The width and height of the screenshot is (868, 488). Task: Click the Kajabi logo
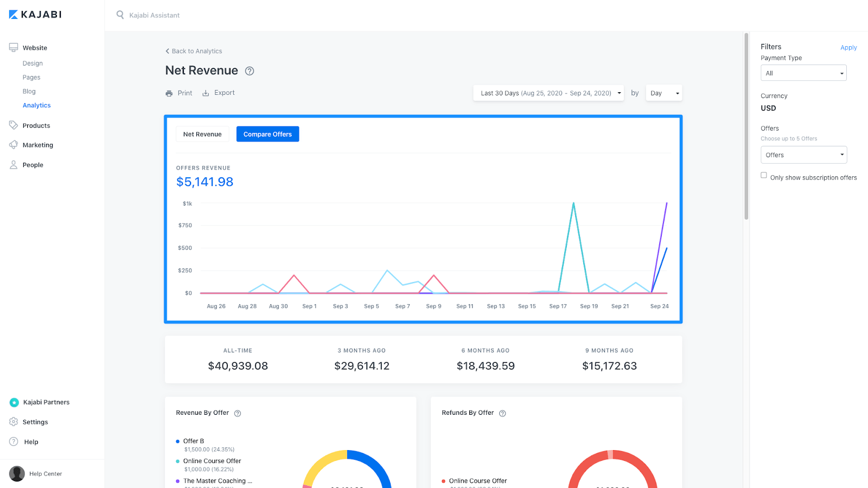click(35, 15)
